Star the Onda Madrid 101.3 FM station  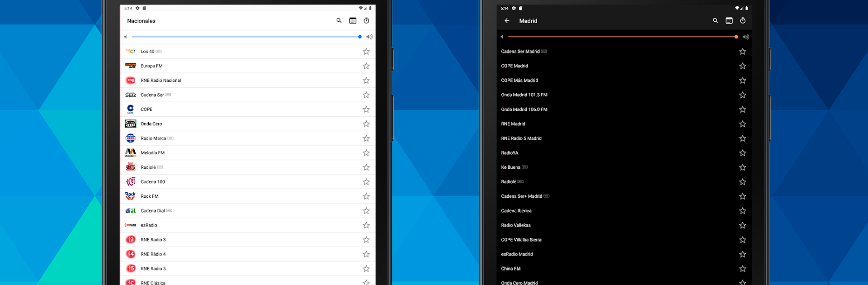pyautogui.click(x=742, y=95)
